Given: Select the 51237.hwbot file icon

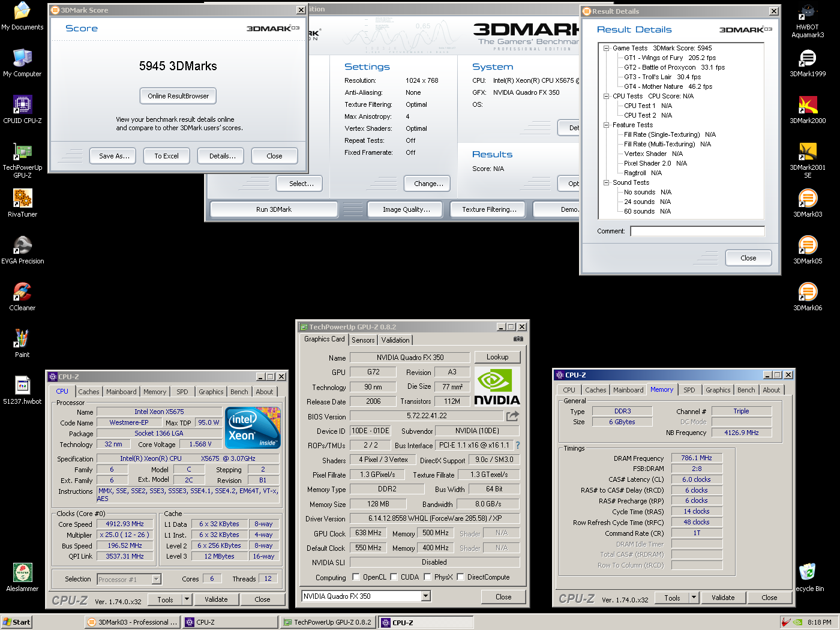Looking at the screenshot, I should click(22, 391).
